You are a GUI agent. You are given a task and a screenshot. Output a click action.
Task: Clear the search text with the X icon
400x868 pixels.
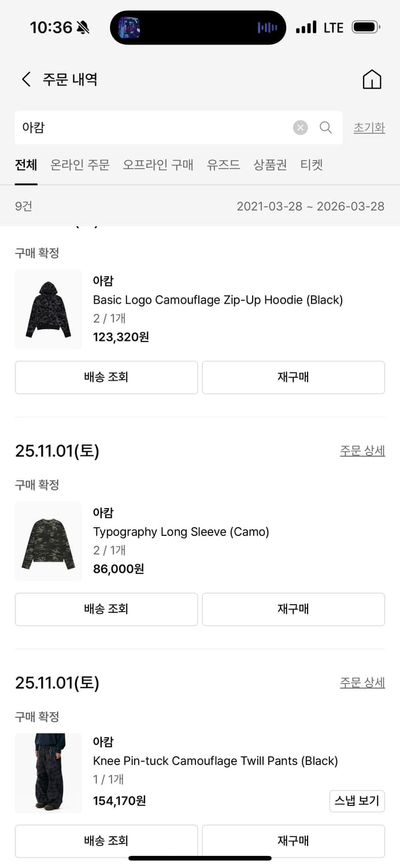[x=300, y=128]
